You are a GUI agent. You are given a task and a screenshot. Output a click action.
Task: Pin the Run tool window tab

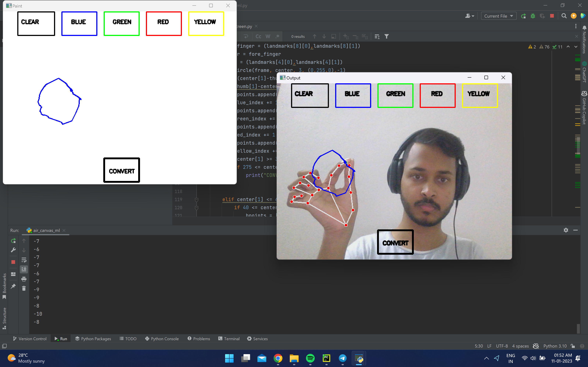tap(13, 286)
